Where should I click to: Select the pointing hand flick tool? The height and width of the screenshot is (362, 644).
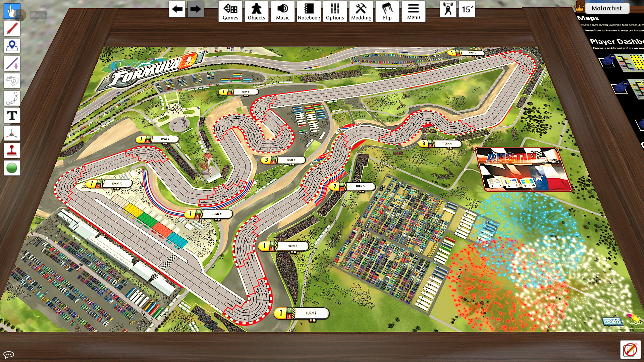coord(12,81)
